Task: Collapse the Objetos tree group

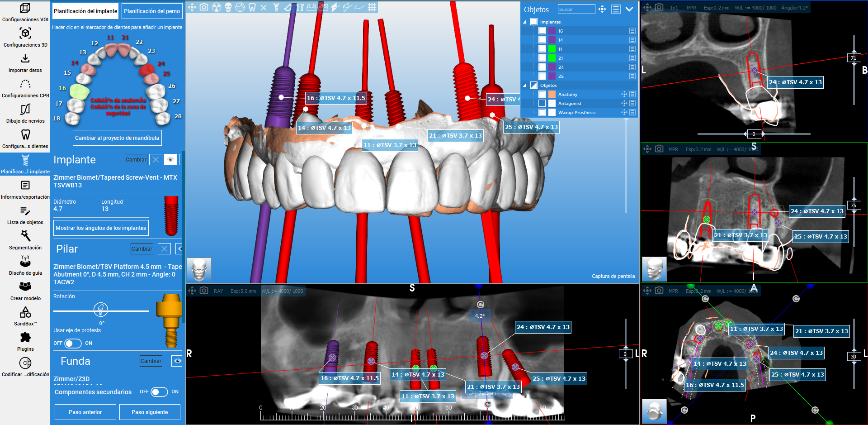Action: pyautogui.click(x=525, y=85)
